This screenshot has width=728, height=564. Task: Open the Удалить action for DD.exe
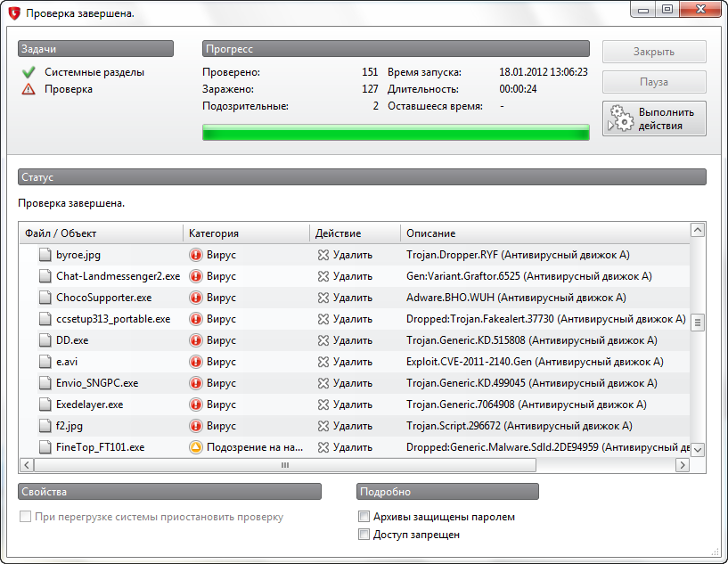coord(345,339)
